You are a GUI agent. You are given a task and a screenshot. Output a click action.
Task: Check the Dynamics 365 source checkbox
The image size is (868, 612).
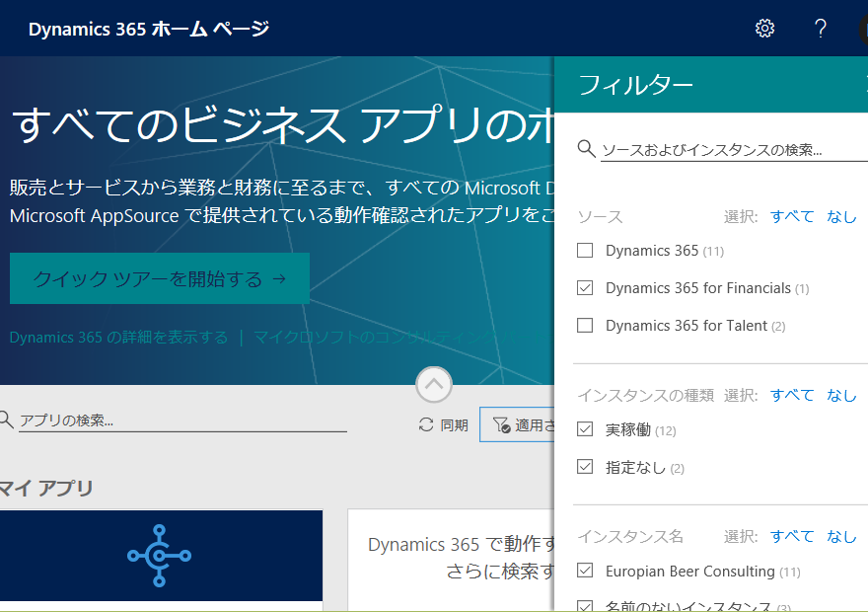pyautogui.click(x=585, y=251)
